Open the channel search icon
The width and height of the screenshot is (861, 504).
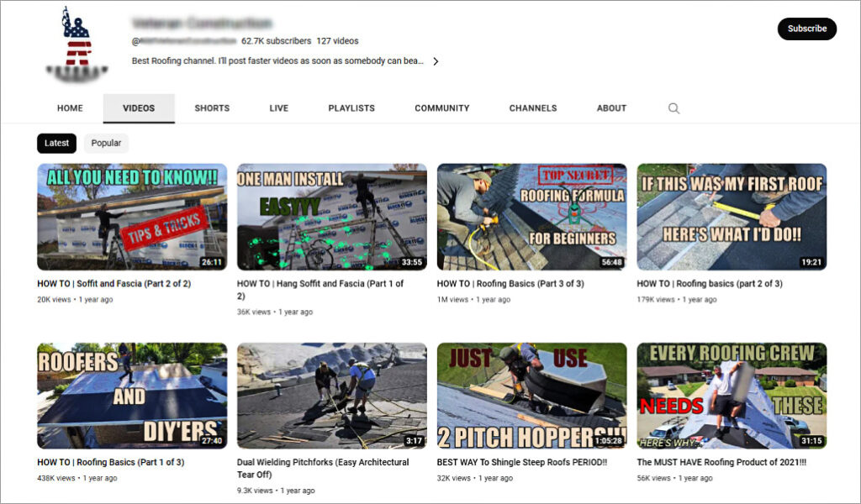[x=673, y=108]
